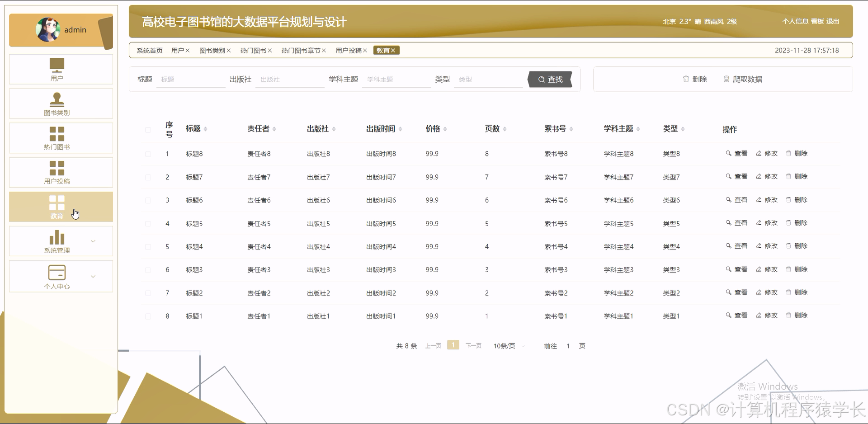Click the edit pencil icon for 标题8
868x424 pixels.
[x=759, y=153]
